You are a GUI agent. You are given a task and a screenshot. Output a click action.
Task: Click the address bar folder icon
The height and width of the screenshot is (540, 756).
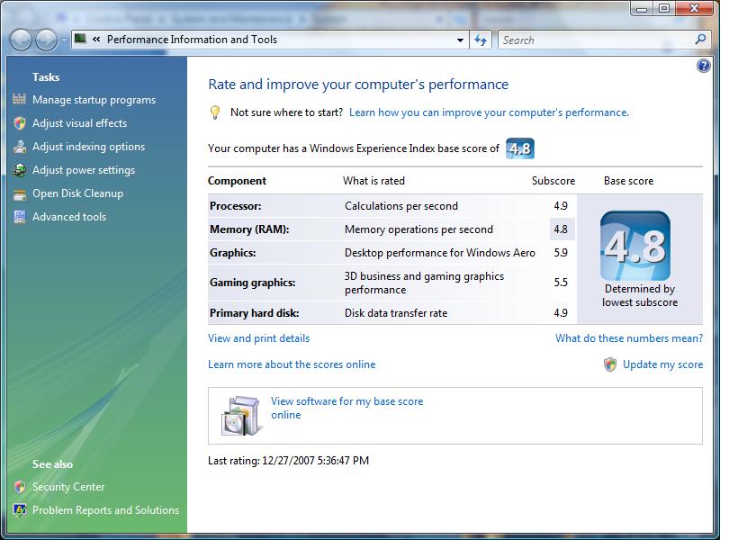point(80,39)
